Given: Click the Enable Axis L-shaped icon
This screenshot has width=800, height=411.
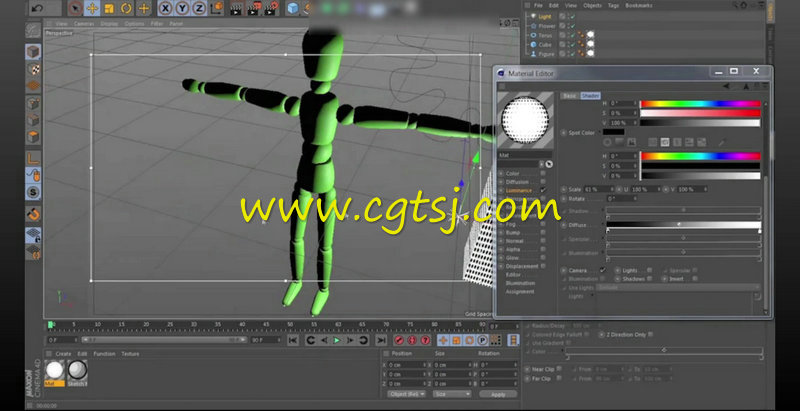Looking at the screenshot, I should point(34,159).
